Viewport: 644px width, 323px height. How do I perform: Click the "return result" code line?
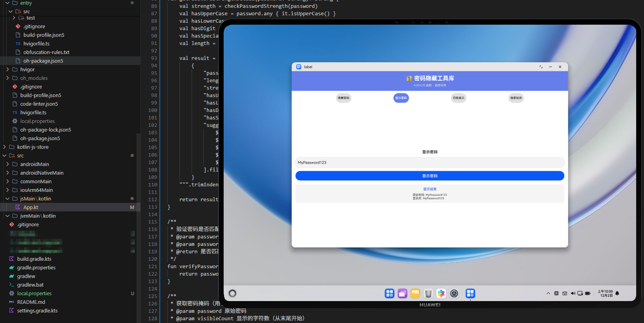point(199,199)
